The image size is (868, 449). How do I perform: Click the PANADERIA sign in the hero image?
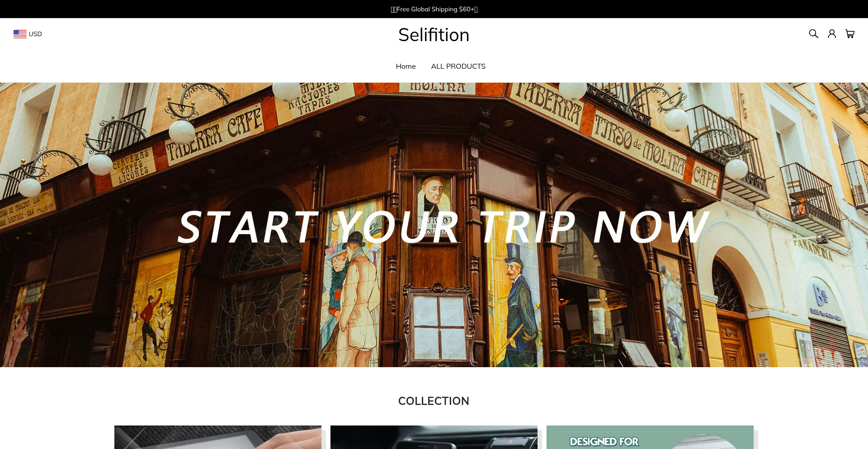pyautogui.click(x=812, y=248)
